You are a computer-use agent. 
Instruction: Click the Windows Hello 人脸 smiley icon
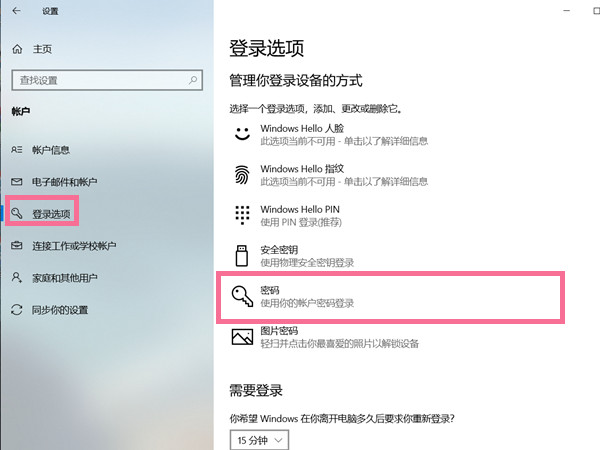(x=241, y=134)
